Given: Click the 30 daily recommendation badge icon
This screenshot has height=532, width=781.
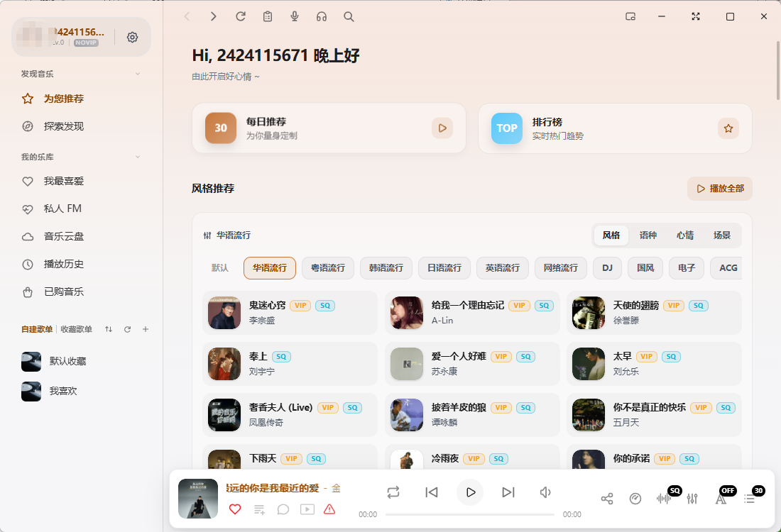Looking at the screenshot, I should [x=221, y=128].
